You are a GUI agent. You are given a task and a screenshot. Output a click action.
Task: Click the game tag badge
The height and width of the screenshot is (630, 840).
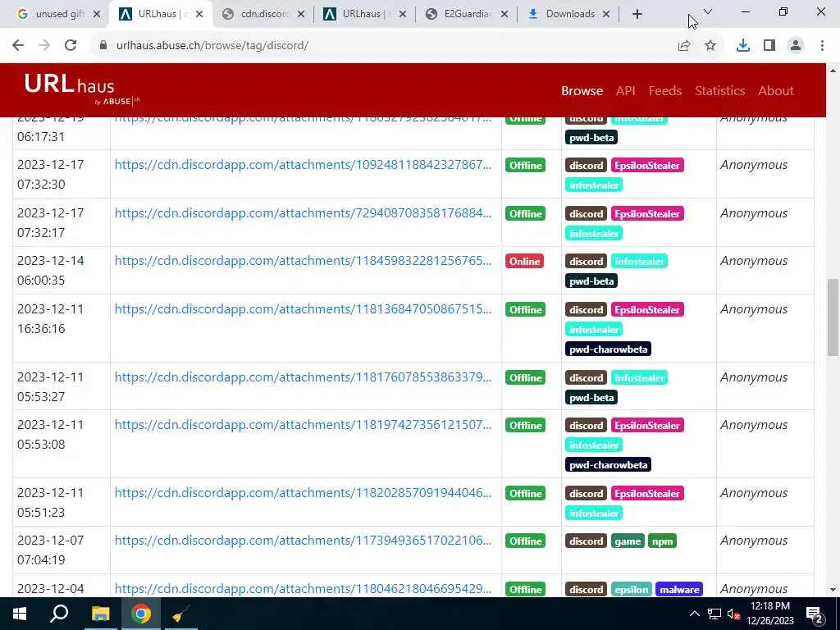click(x=628, y=541)
